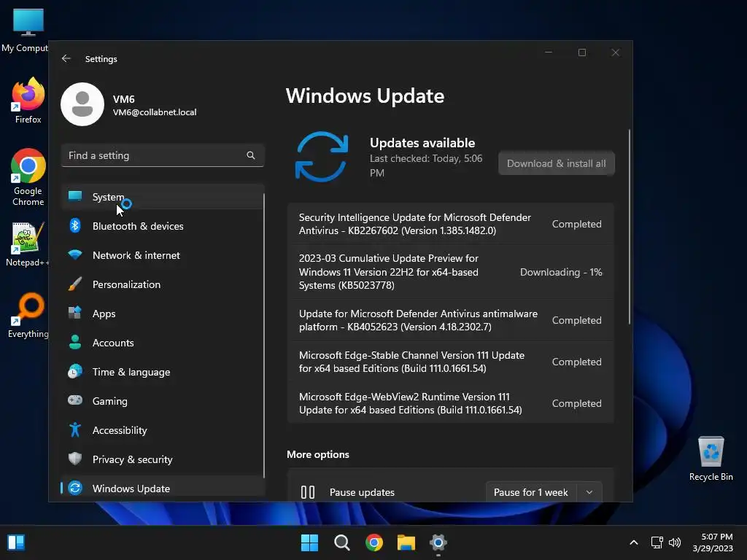747x560 pixels.
Task: Click the Time & language clock icon
Action: (x=75, y=371)
